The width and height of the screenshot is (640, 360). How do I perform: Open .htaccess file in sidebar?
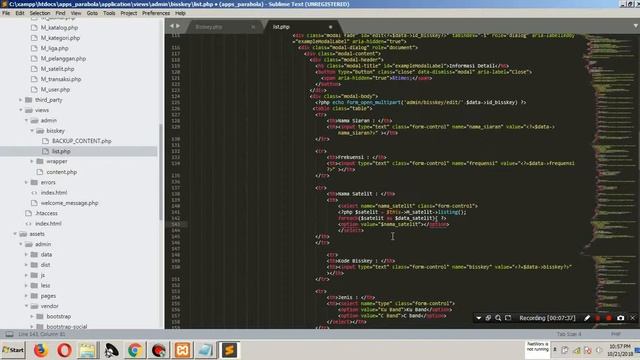coord(46,213)
